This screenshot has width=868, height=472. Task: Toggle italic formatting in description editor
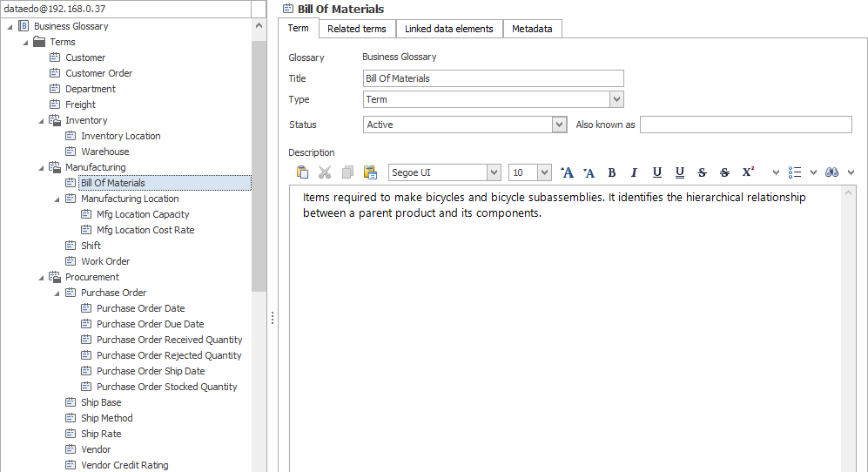pos(634,172)
